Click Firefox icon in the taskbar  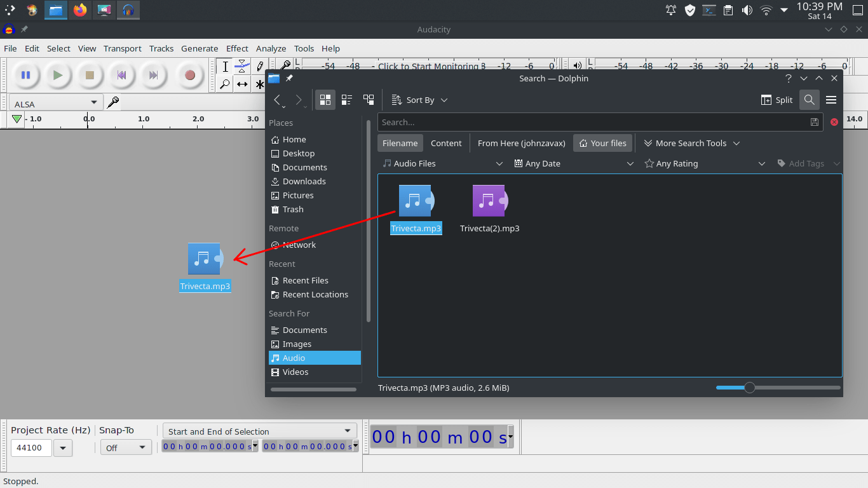79,10
